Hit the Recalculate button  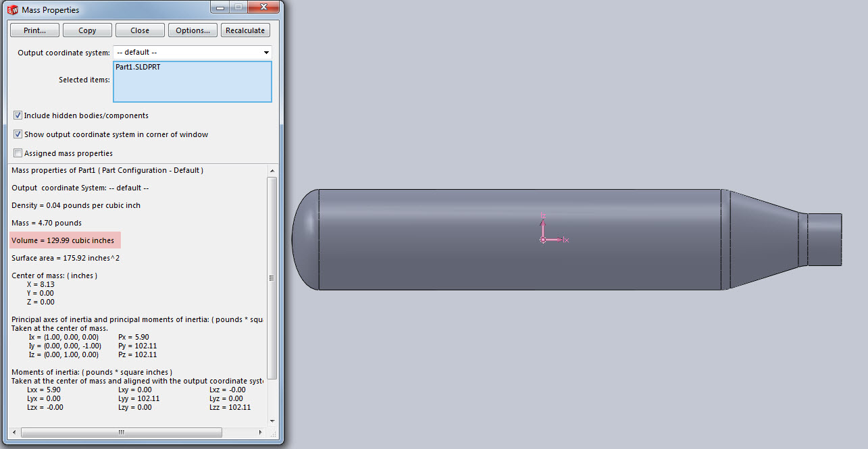tap(246, 30)
